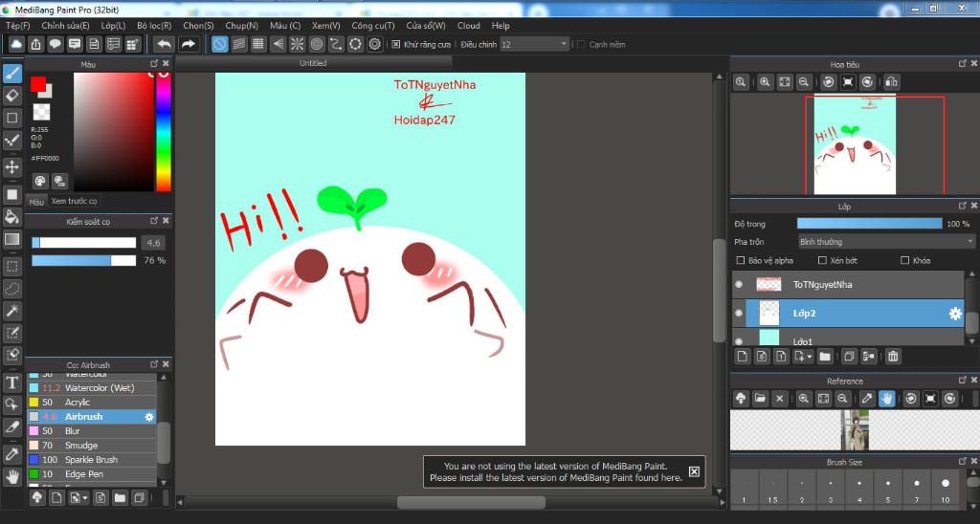
Task: Click the navigator canvas thumbnail
Action: click(x=855, y=145)
